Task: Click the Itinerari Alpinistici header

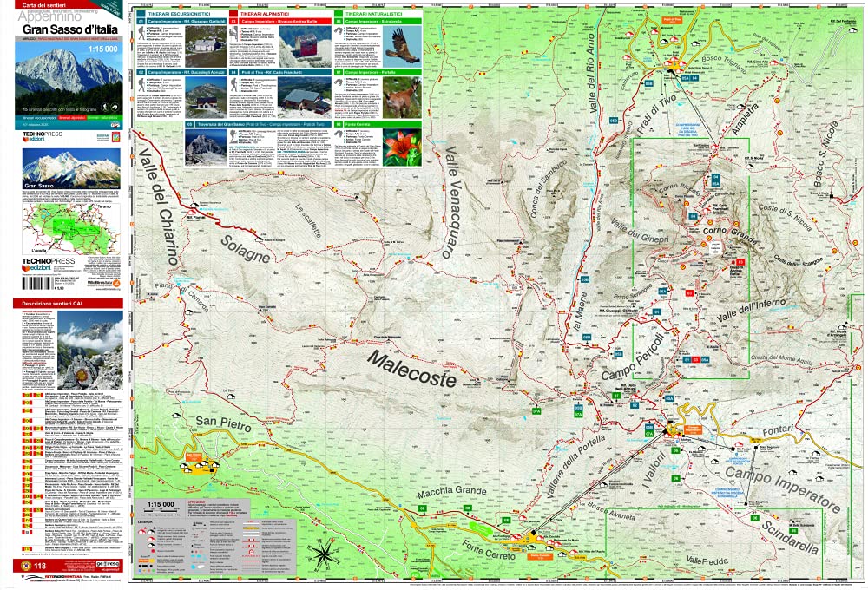Action: [264, 13]
